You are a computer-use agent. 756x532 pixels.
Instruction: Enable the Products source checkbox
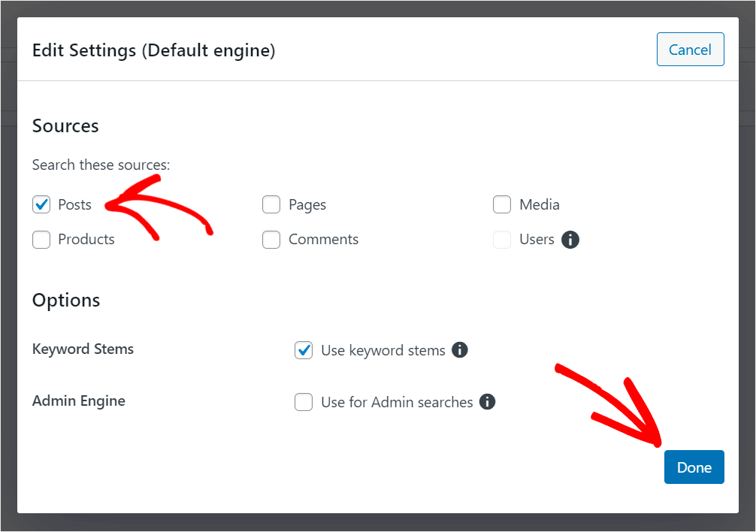(41, 240)
